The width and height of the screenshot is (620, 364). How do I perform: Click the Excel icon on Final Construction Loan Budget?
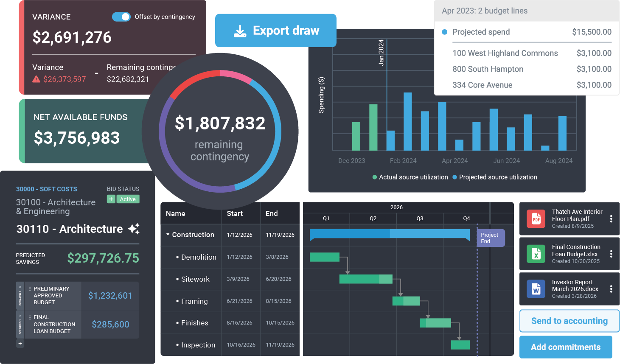tap(536, 254)
